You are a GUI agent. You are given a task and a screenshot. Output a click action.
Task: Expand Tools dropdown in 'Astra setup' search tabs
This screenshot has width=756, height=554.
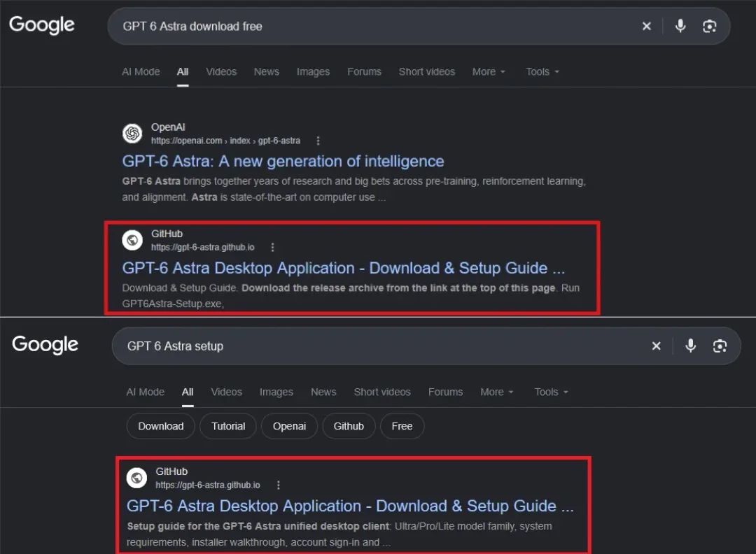[551, 392]
